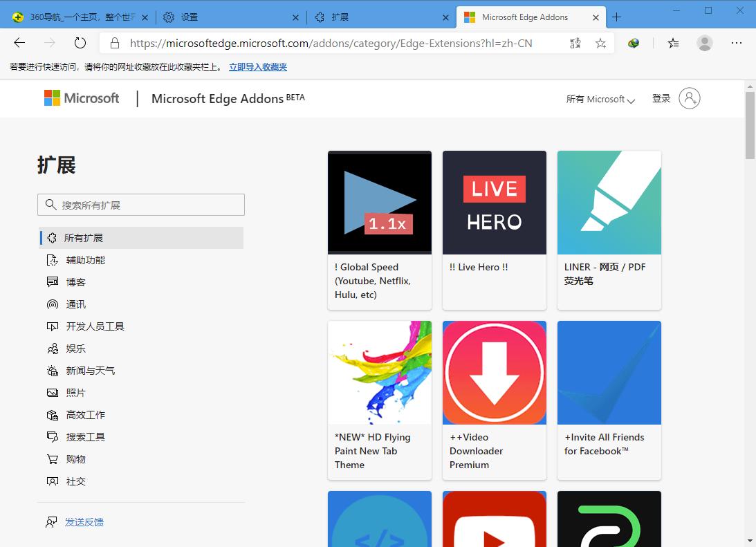Image resolution: width=756 pixels, height=547 pixels.
Task: Click the 高效工作 productivity icon
Action: [x=53, y=415]
